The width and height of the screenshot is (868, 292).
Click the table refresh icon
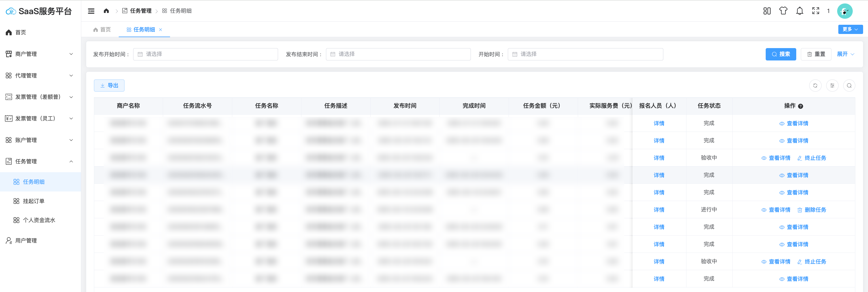tap(815, 86)
